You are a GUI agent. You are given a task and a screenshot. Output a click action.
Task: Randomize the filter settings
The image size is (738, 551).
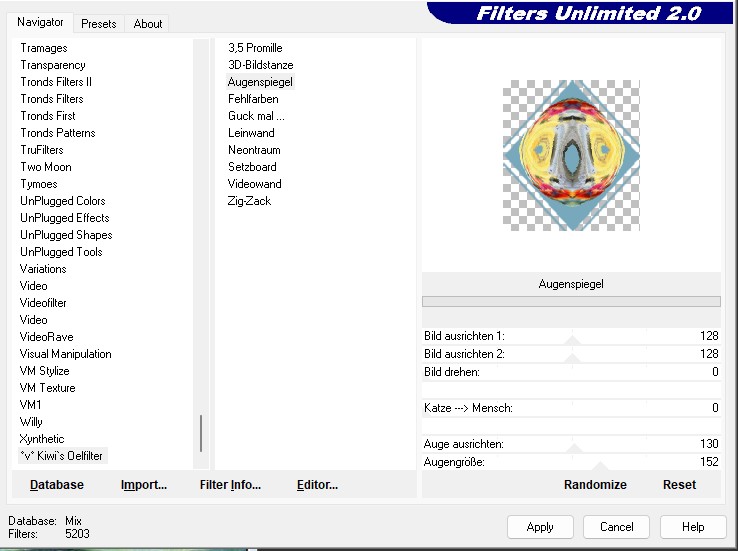point(595,485)
